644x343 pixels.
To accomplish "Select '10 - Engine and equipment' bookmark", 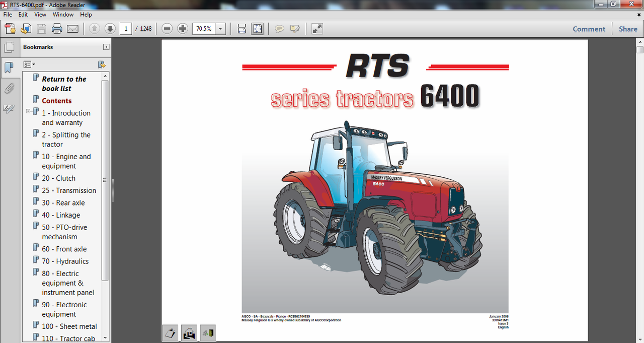I will coord(66,161).
